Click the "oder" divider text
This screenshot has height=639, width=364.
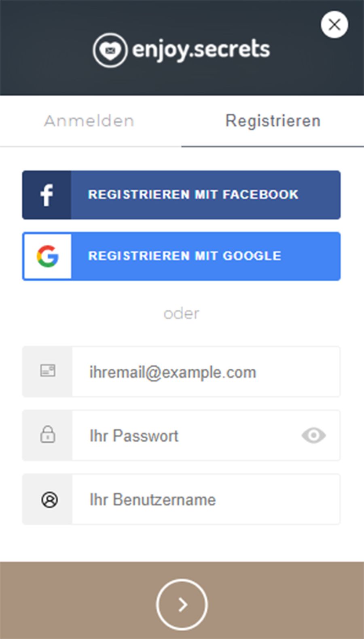pyautogui.click(x=181, y=314)
